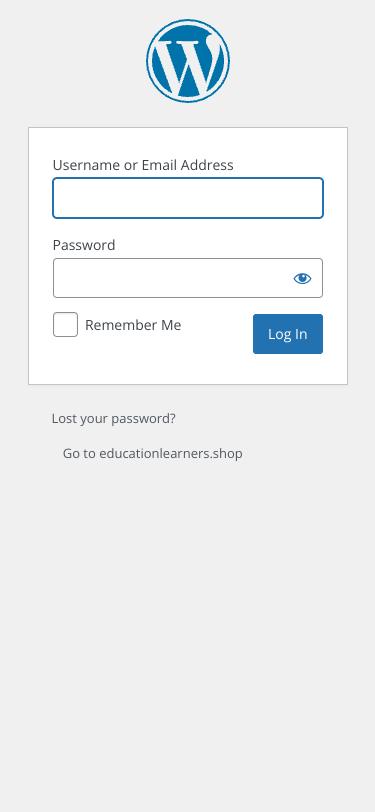Enable the Remember Me option box
Viewport: 375px width, 812px height.
pos(65,325)
